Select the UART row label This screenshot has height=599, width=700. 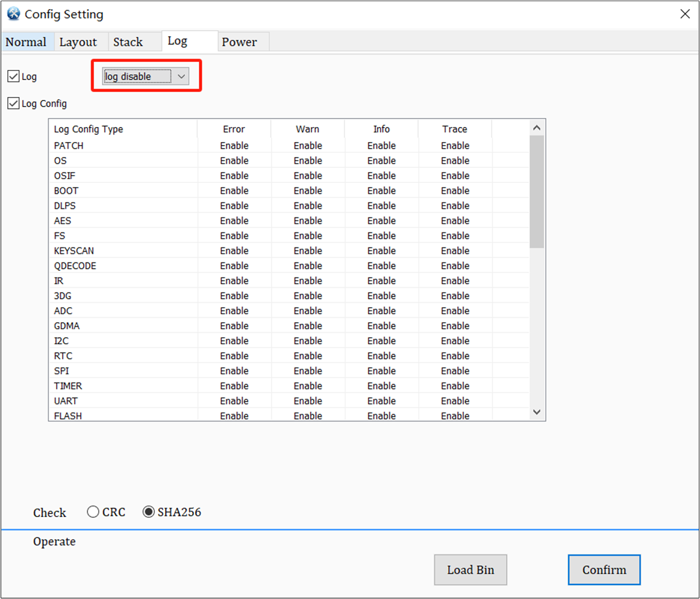click(66, 401)
